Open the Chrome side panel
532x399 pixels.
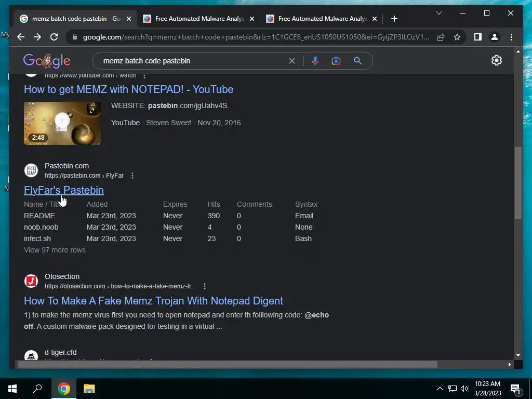(x=478, y=37)
